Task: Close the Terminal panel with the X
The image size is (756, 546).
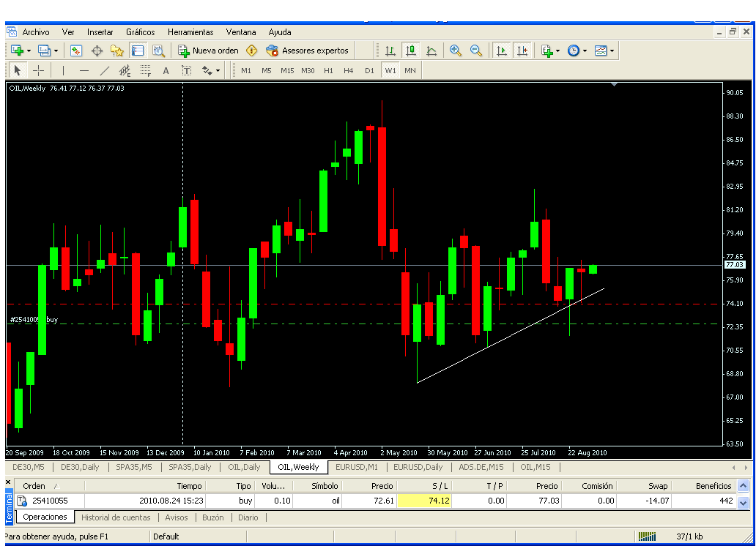Action: [x=8, y=482]
